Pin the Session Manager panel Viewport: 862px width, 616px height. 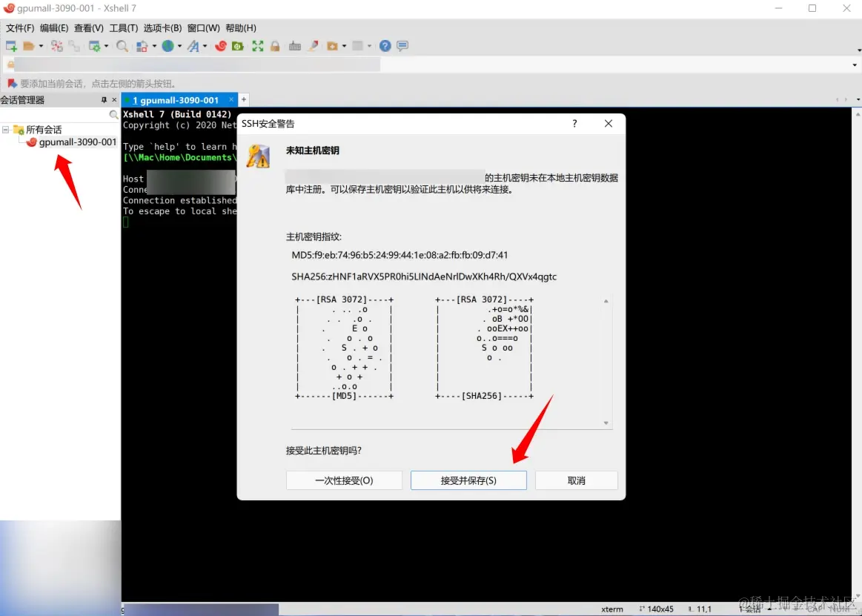104,99
